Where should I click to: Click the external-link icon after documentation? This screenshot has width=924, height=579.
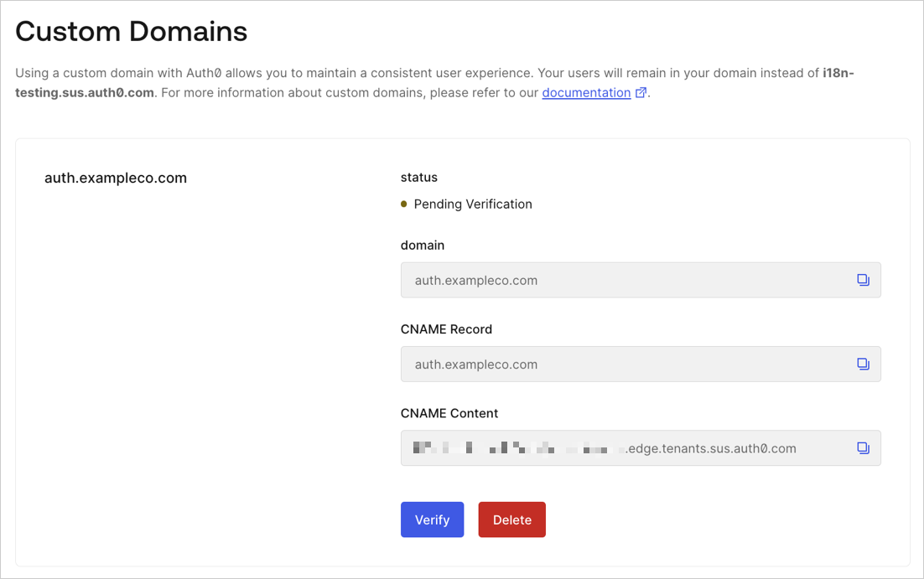point(641,92)
